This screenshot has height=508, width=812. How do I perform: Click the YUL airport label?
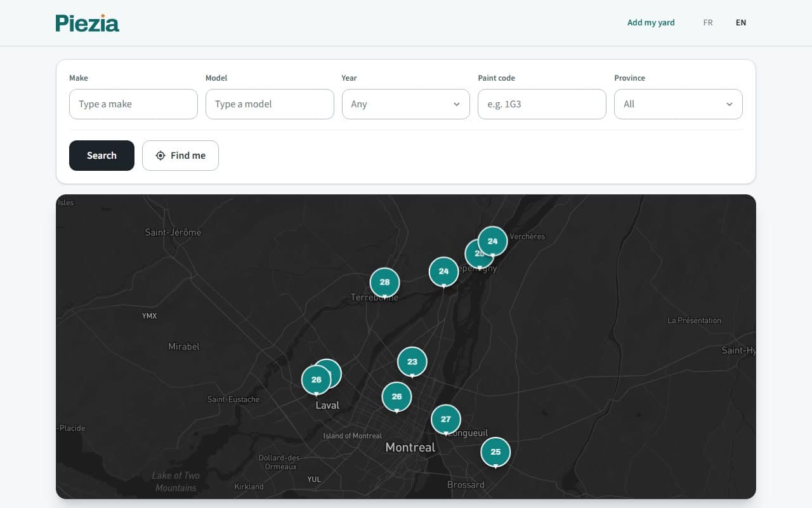point(314,479)
